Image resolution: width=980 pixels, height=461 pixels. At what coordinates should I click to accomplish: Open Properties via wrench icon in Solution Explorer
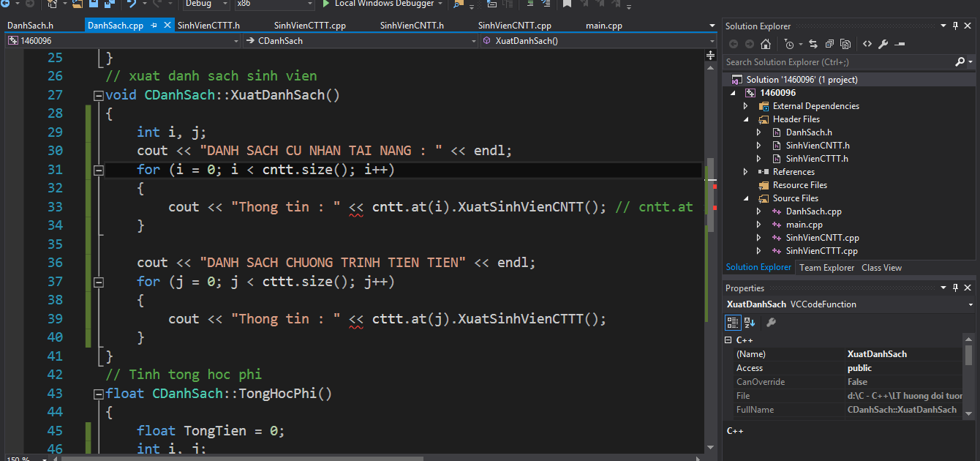[x=883, y=44]
